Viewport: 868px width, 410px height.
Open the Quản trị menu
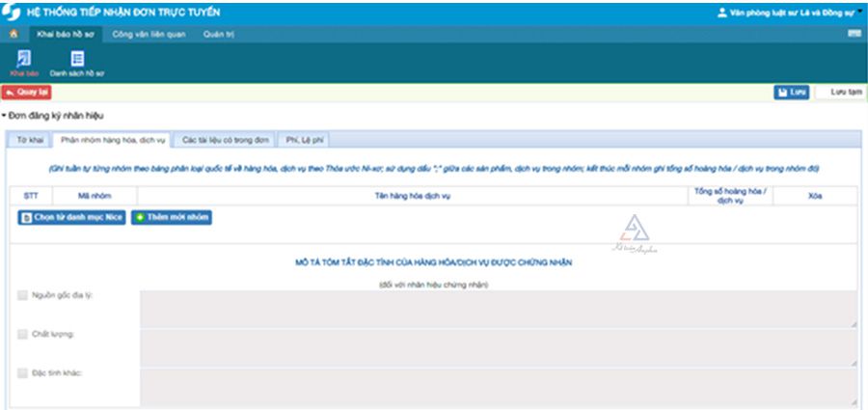(218, 35)
